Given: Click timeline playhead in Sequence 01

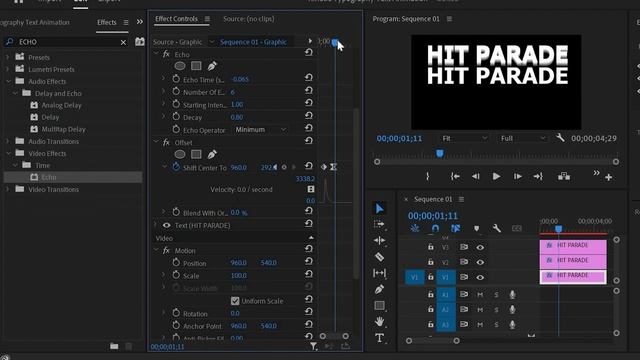Looking at the screenshot, I should click(558, 229).
